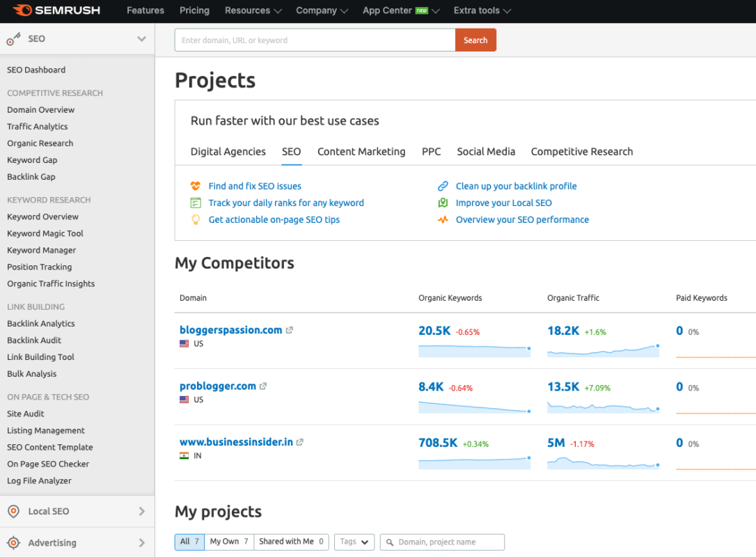Click the US flag under problogger.com
Viewport: 756px width, 557px height.
pos(184,400)
